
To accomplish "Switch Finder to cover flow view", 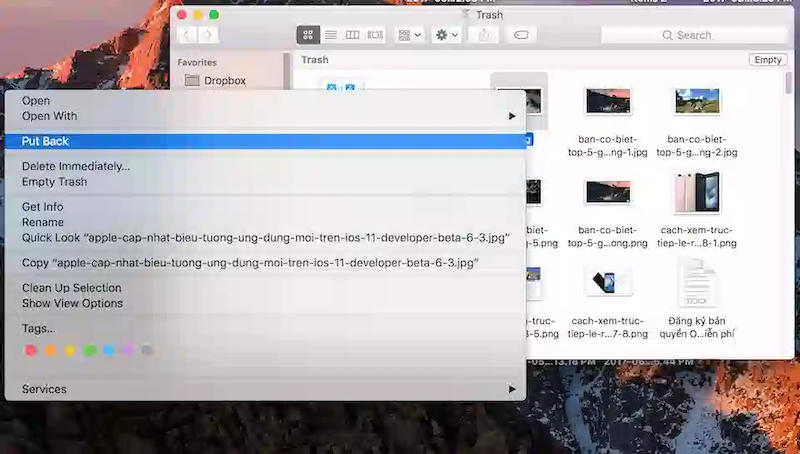I will click(375, 35).
